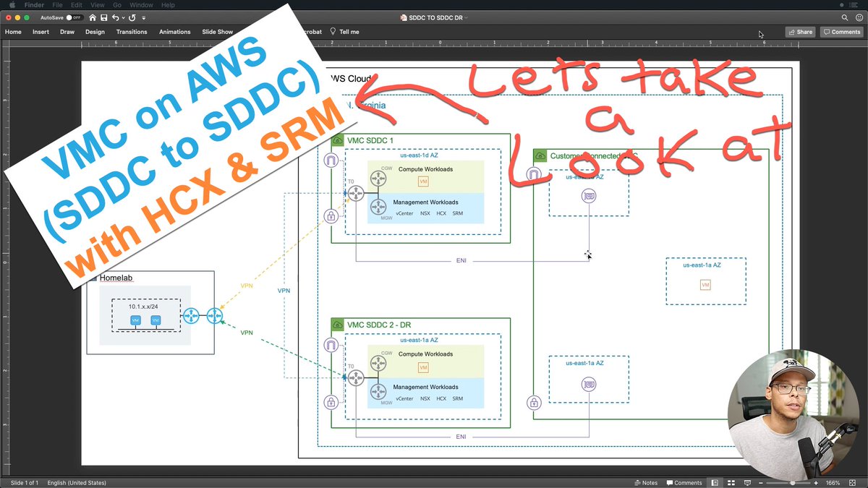Click the Undo arrow icon
This screenshot has width=868, height=488.
[115, 17]
